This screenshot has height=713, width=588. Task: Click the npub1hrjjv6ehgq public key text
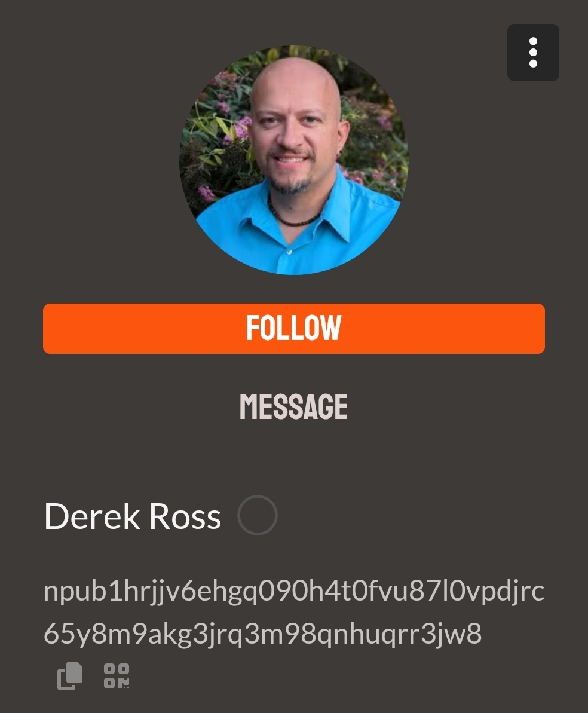294,612
